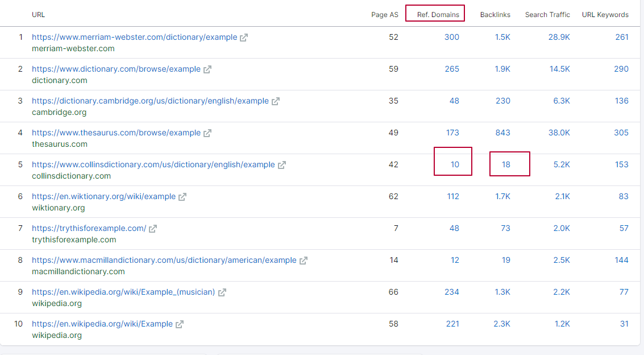644x355 pixels.
Task: Click 6.3K search traffic value
Action: pos(562,101)
